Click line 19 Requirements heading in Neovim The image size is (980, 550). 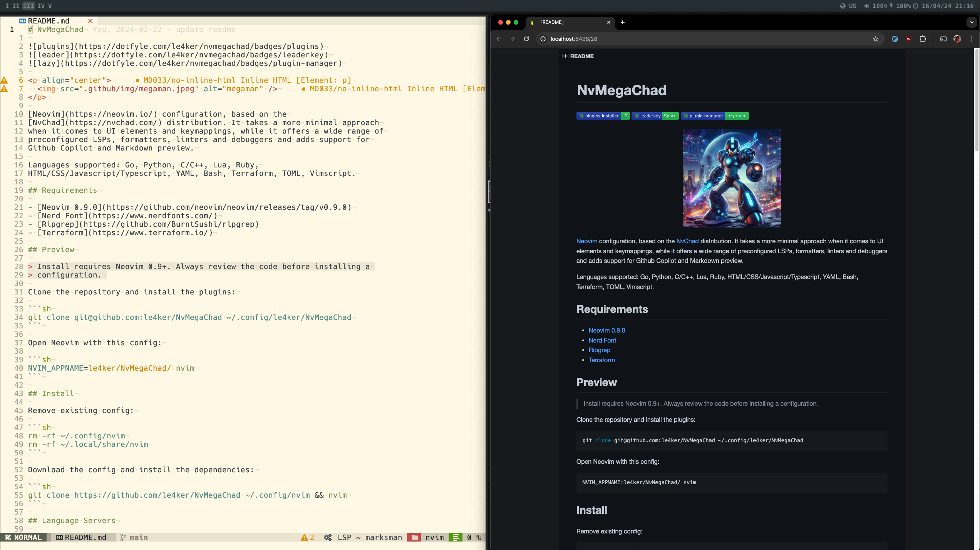(x=62, y=191)
